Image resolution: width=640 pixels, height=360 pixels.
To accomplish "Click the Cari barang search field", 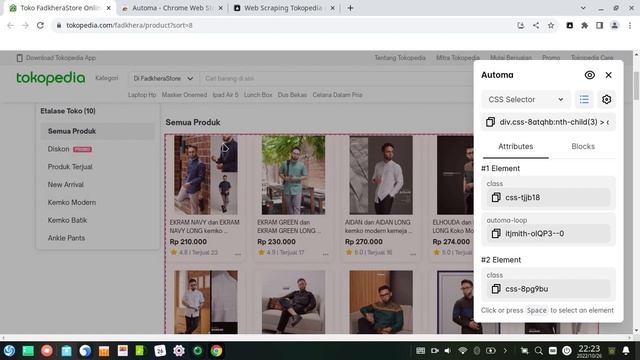I will click(335, 78).
